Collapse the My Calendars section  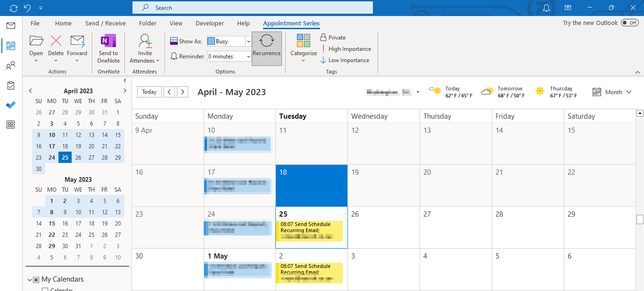[30, 279]
